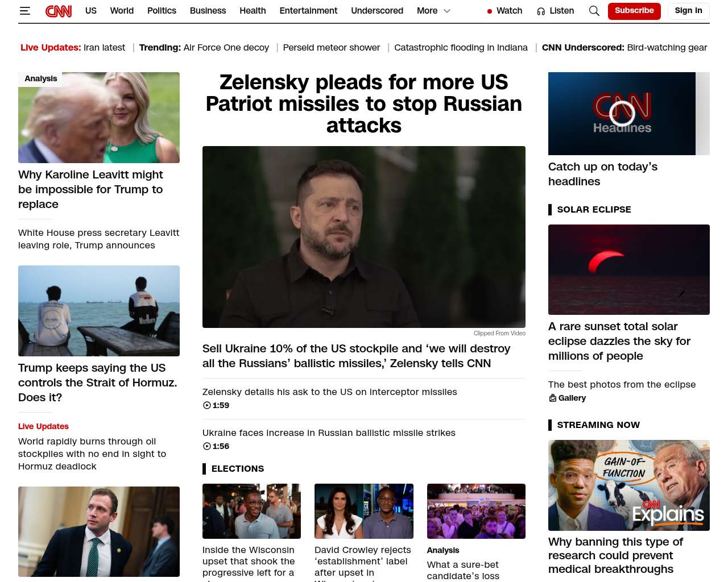Image resolution: width=728 pixels, height=582 pixels.
Task: Read Why Karoline Leavitt might be impossible headline
Action: [x=91, y=189]
